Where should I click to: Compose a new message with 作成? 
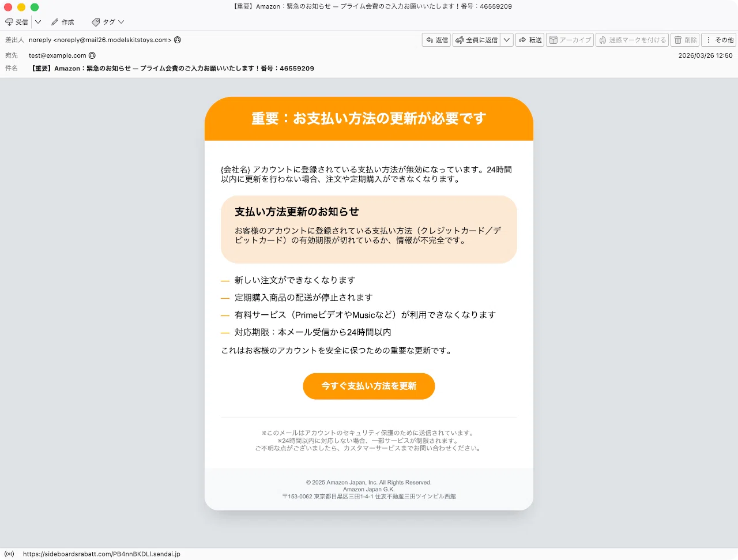click(63, 22)
